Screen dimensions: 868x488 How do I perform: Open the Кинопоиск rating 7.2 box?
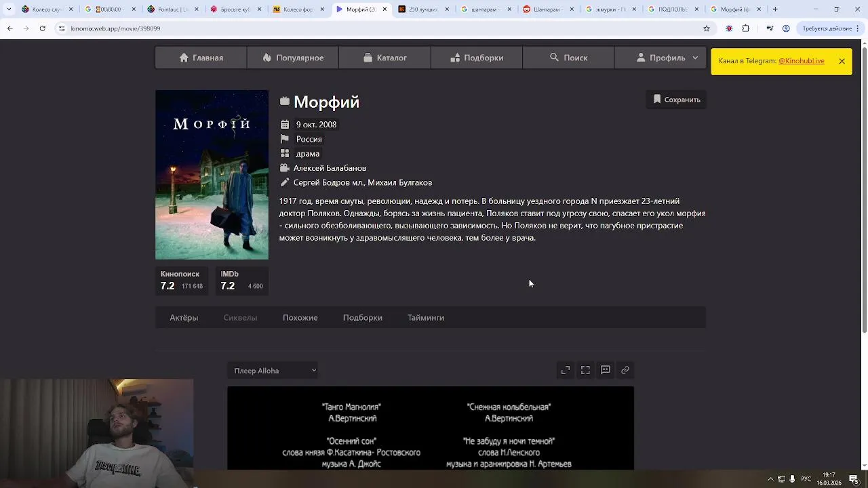pyautogui.click(x=182, y=281)
